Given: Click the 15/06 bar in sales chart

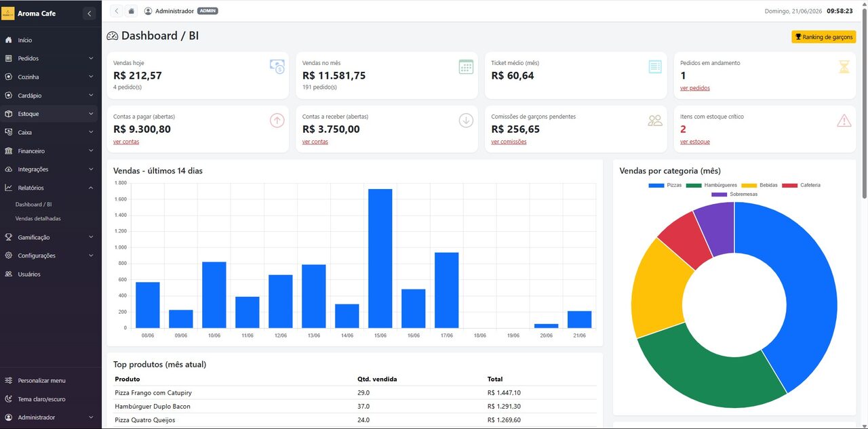Looking at the screenshot, I should click(380, 258).
